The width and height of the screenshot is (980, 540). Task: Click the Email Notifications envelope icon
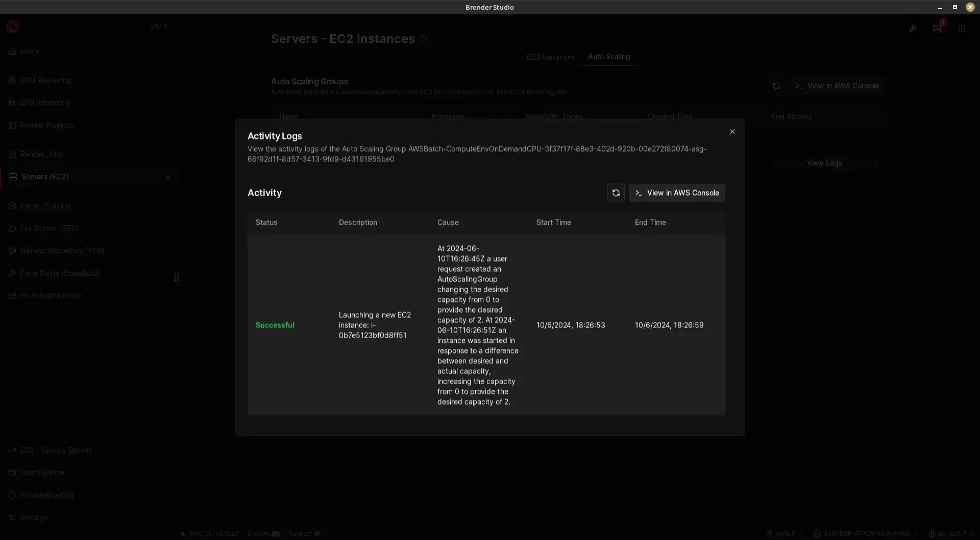(12, 296)
